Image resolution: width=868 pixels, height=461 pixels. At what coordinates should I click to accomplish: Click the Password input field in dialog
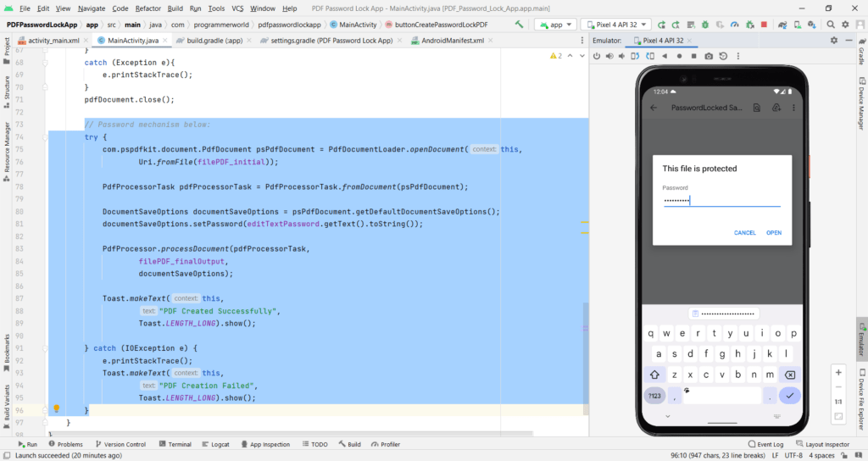click(722, 200)
